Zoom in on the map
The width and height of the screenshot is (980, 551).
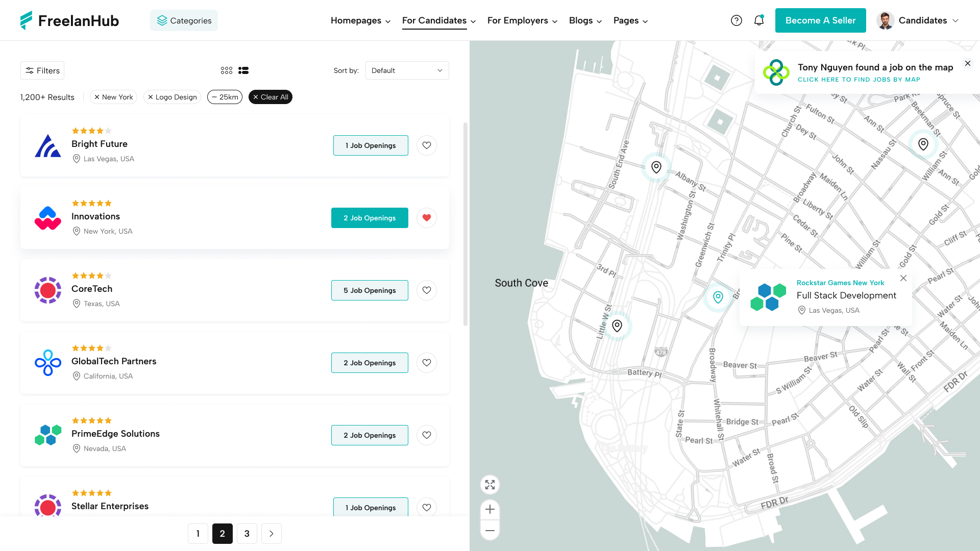click(489, 509)
